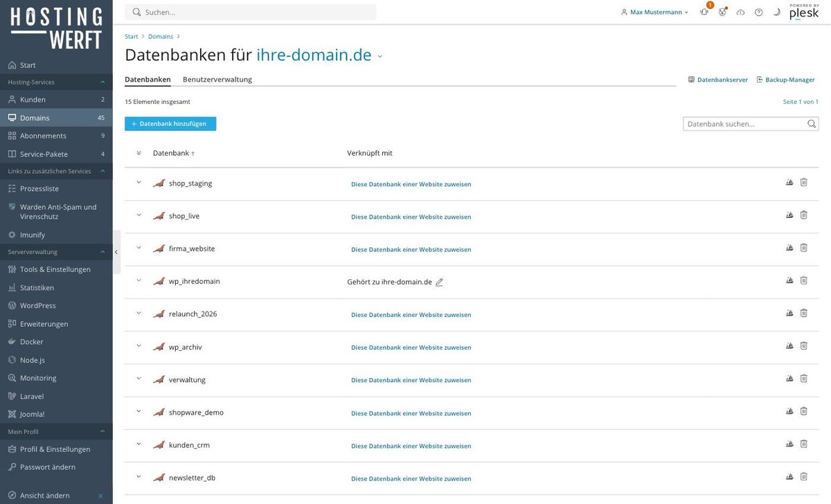Focus the global Suchen field at top
Image resolution: width=831 pixels, height=504 pixels.
click(x=251, y=12)
